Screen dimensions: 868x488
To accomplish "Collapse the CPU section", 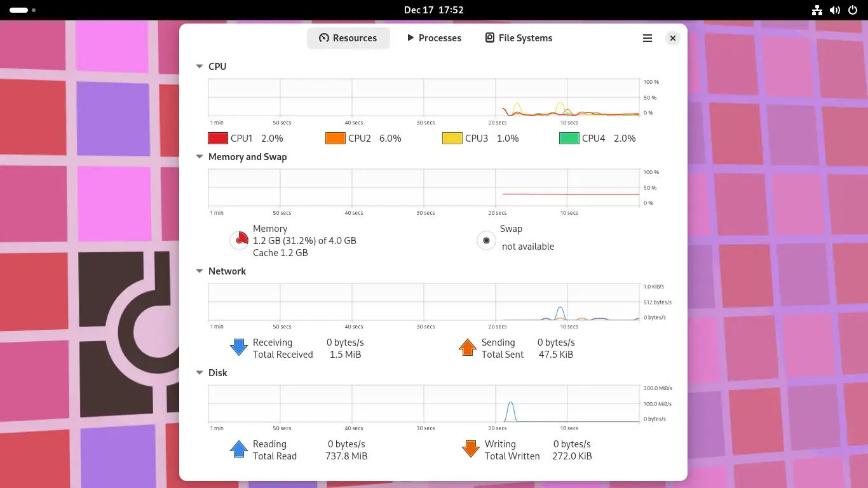I will (x=200, y=67).
